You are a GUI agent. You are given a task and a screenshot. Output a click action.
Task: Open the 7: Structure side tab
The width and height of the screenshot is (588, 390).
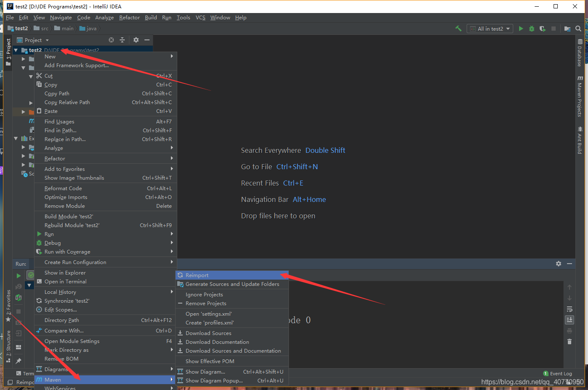coord(8,347)
